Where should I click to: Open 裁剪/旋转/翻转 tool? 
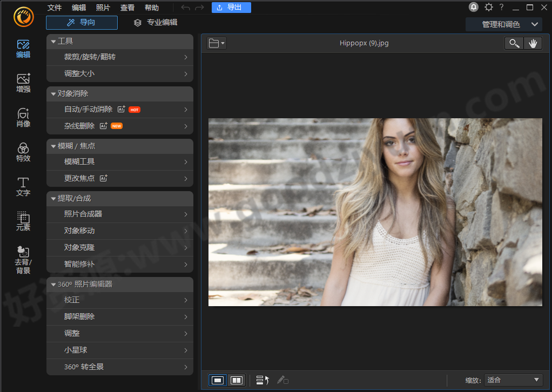click(120, 57)
